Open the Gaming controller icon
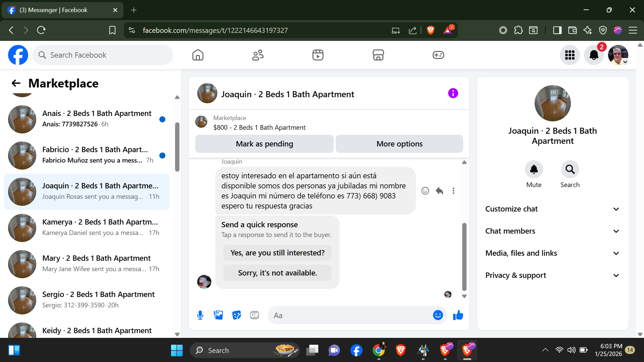The height and width of the screenshot is (362, 644). click(438, 55)
